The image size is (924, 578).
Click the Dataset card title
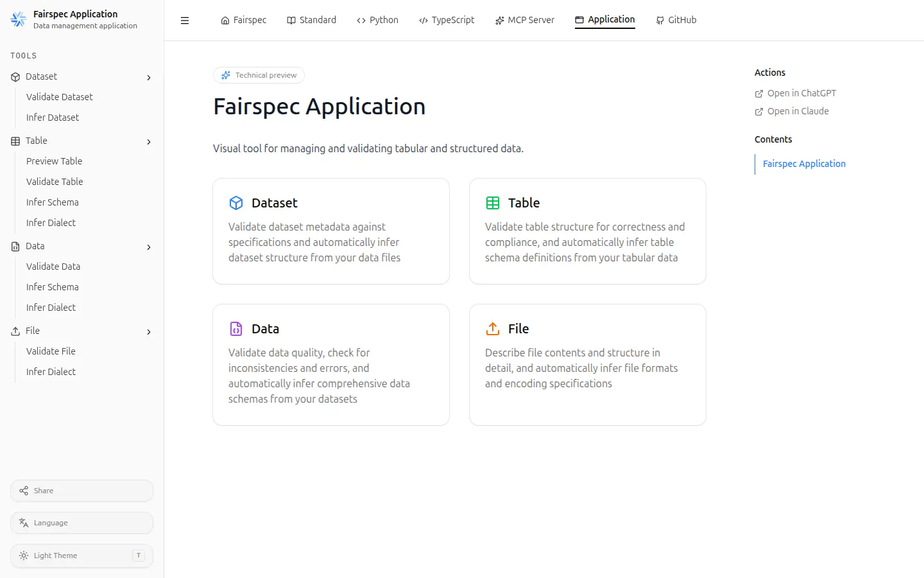point(275,203)
